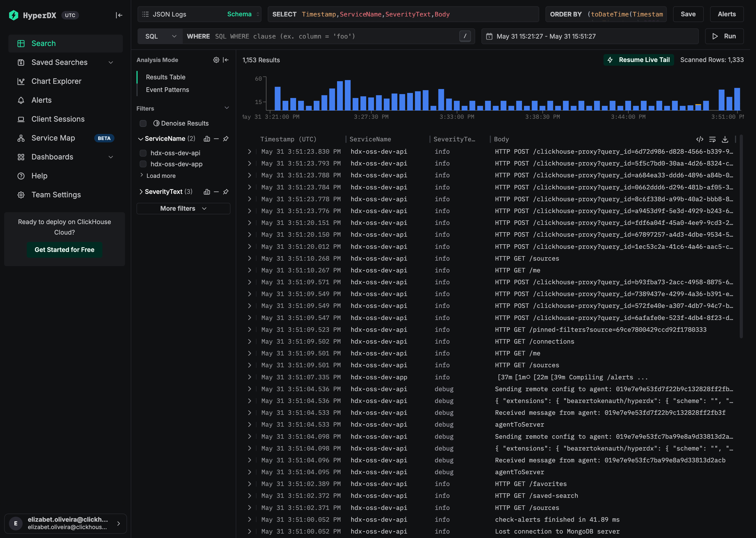756x538 pixels.
Task: Edit the ORDER BY expression field
Action: tap(606, 14)
